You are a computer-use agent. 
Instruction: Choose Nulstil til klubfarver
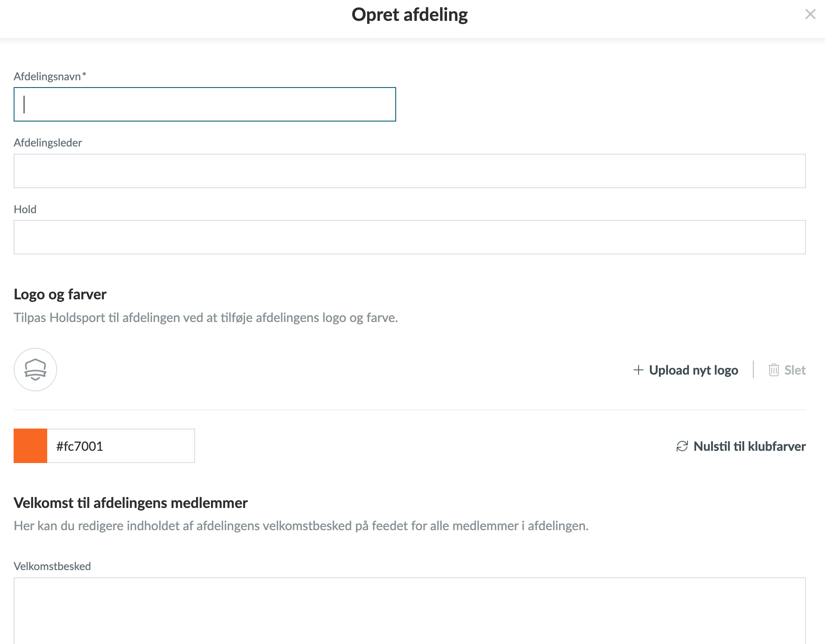click(x=750, y=446)
